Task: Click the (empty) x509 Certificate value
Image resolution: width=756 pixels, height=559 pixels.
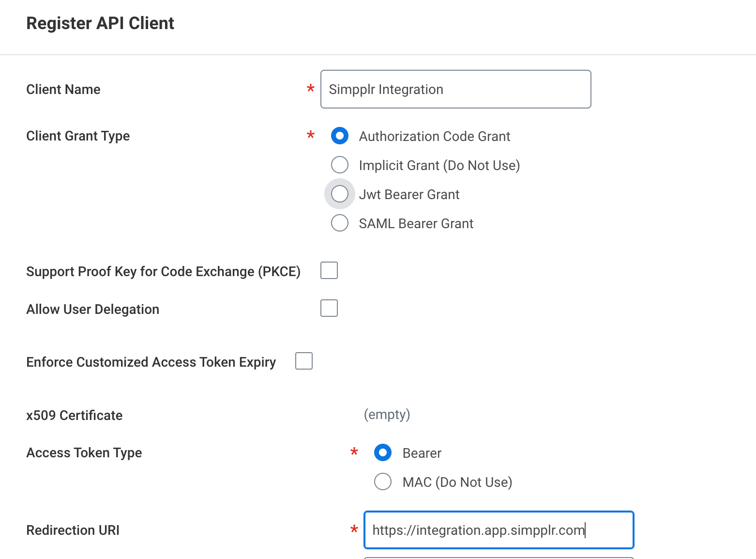Action: (x=387, y=415)
